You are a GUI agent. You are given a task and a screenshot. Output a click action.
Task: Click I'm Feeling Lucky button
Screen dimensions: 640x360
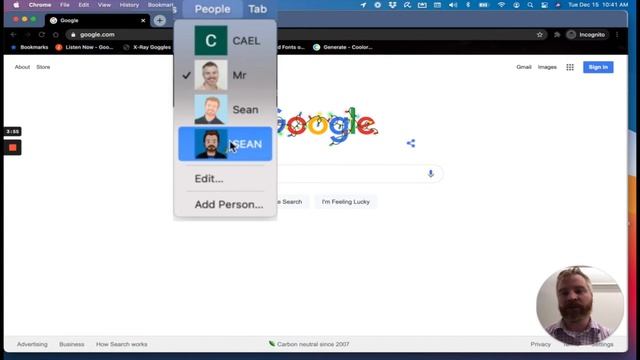346,202
